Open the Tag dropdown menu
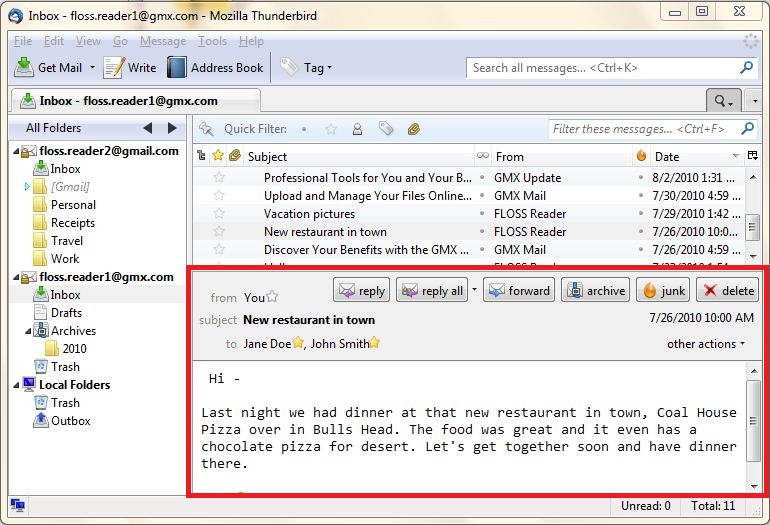This screenshot has width=770, height=525. (x=307, y=68)
